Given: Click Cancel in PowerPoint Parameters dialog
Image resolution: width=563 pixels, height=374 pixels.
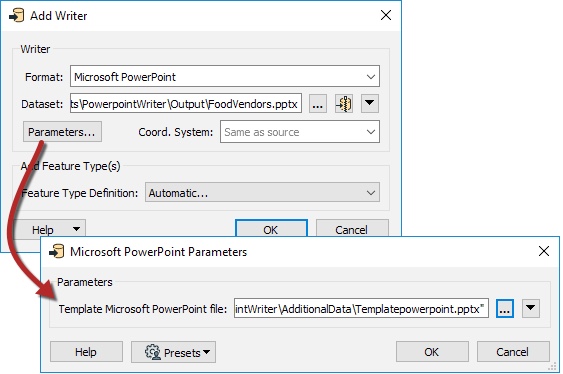Looking at the screenshot, I should pos(513,352).
